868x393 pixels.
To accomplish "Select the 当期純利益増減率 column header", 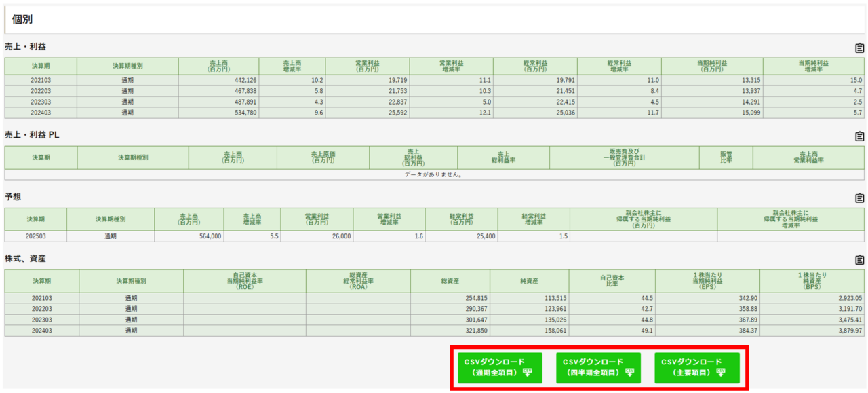I will click(x=813, y=66).
